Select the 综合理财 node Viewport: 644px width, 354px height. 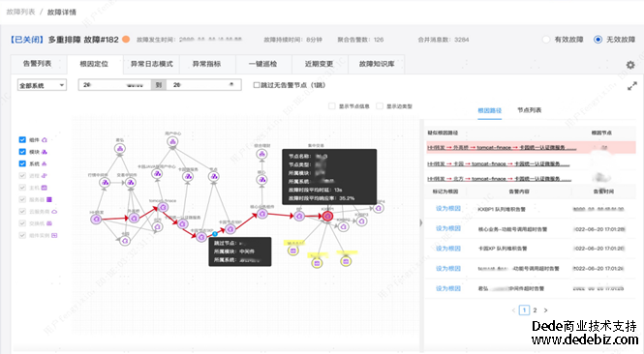coord(261,154)
